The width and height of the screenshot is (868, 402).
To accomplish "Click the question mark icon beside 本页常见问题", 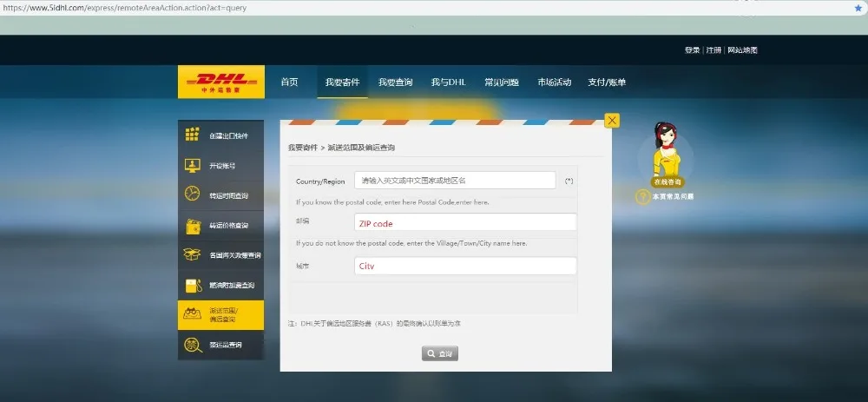I will tap(642, 197).
